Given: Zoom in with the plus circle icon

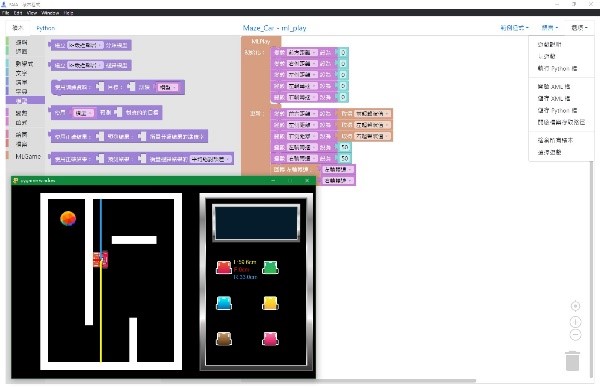Looking at the screenshot, I should (575, 322).
